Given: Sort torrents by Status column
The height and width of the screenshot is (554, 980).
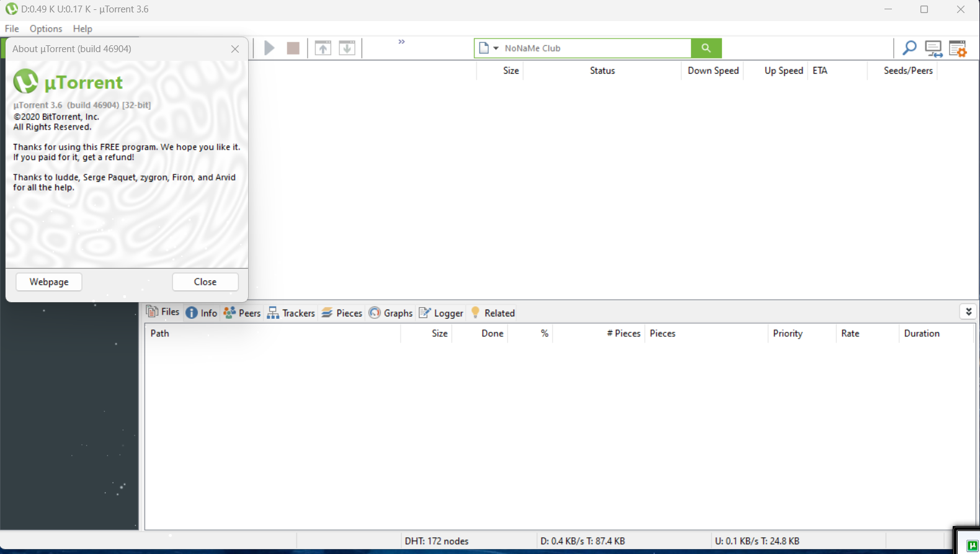Looking at the screenshot, I should tap(602, 71).
